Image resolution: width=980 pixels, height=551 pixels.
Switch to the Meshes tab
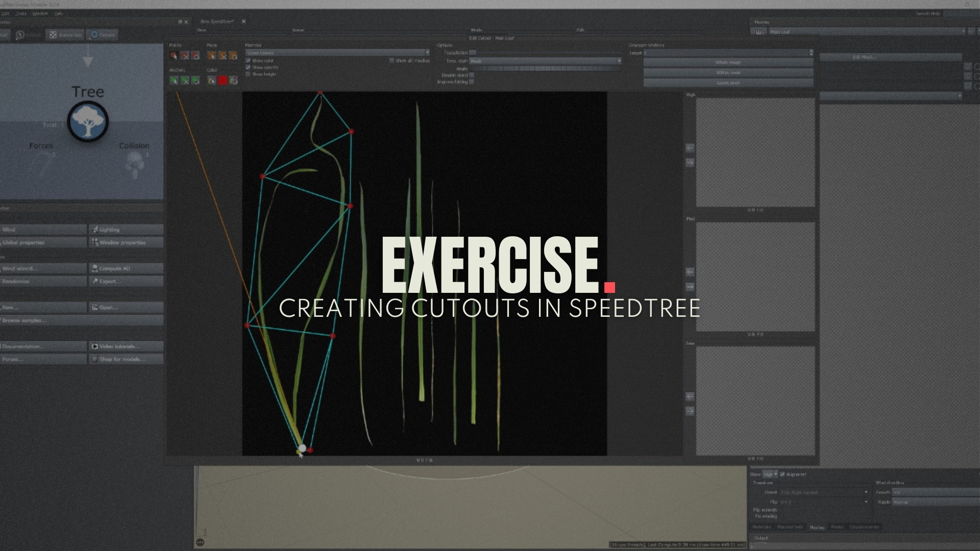(817, 527)
